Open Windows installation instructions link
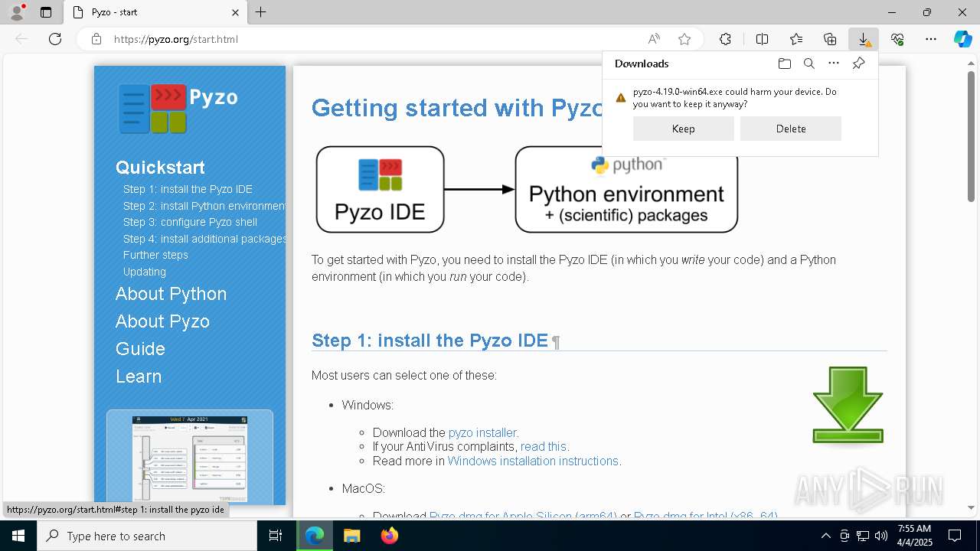The image size is (980, 551). point(533,461)
